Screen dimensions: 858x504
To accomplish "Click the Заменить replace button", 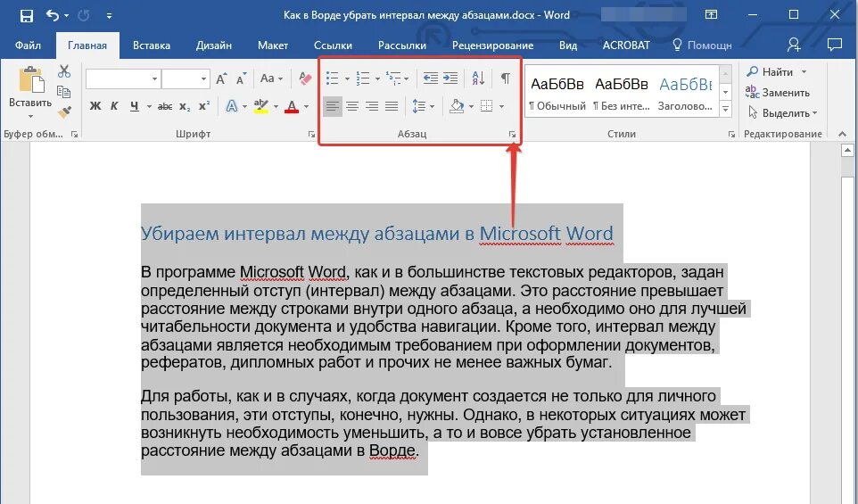I will (778, 93).
